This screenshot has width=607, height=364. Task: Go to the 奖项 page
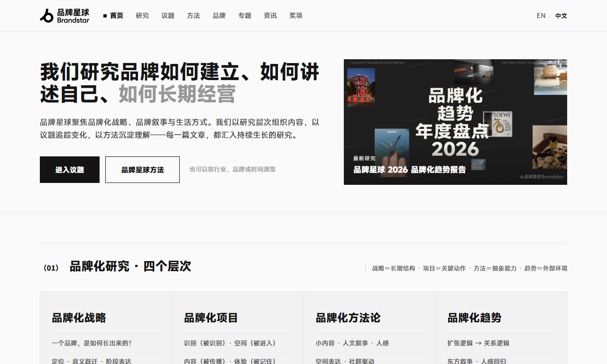pos(296,16)
